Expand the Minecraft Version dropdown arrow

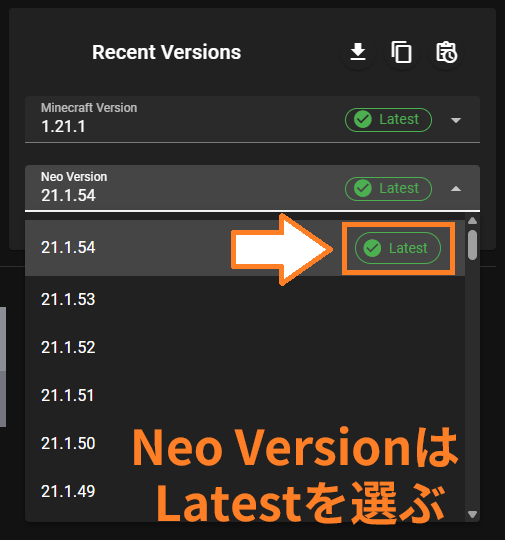click(456, 120)
